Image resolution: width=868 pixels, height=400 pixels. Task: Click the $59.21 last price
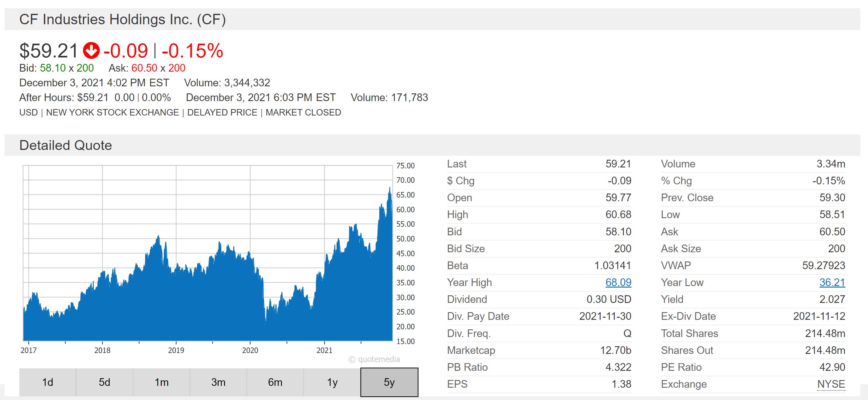pos(49,51)
